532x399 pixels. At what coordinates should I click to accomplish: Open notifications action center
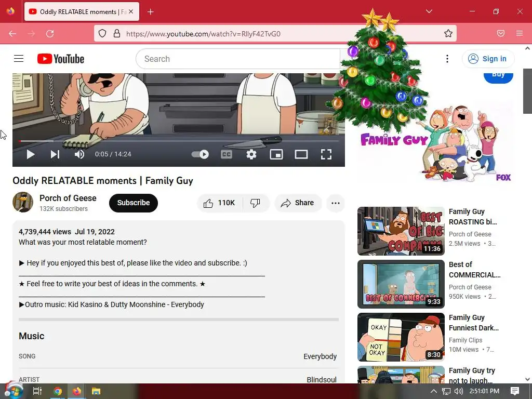pos(515,391)
